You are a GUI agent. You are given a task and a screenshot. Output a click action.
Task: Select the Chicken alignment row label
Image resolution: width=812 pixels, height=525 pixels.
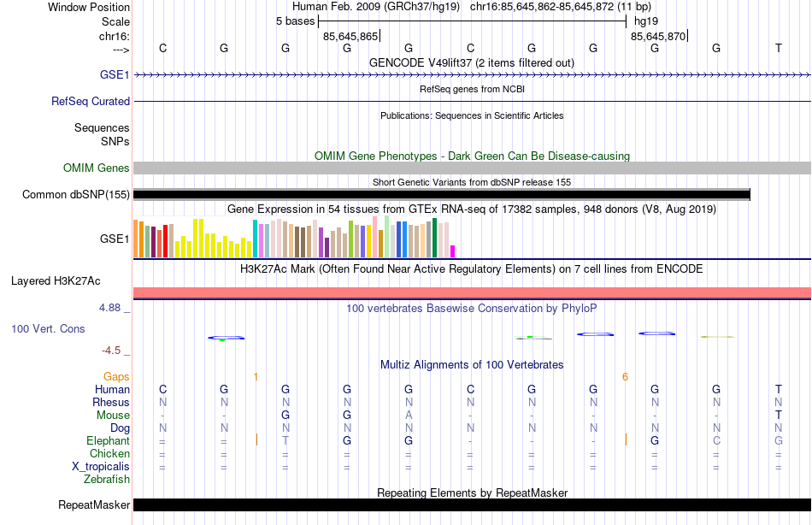click(109, 453)
